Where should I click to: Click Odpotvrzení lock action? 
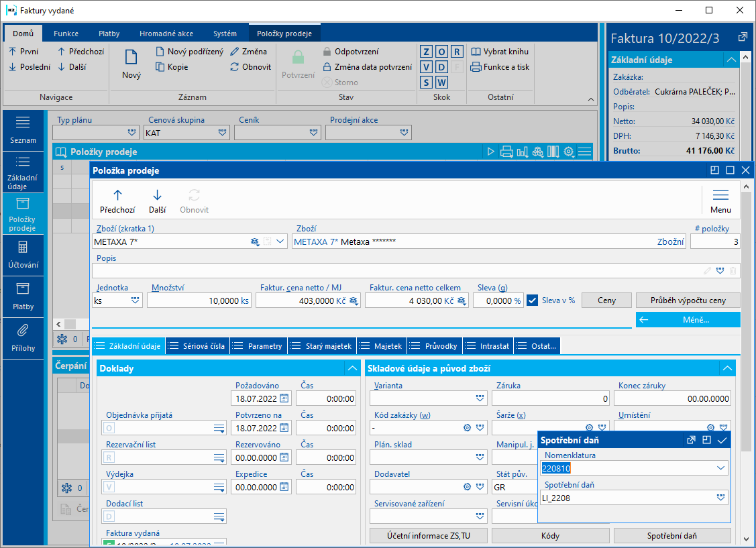click(x=351, y=52)
